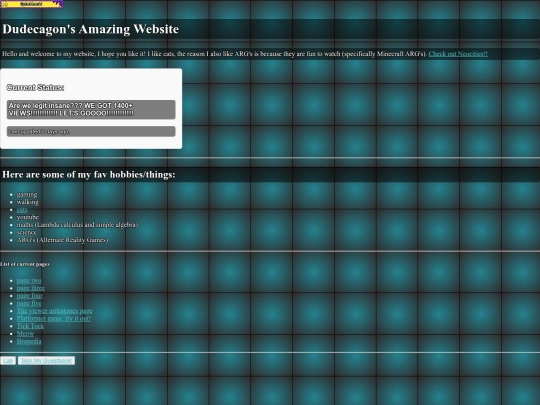This screenshot has height=405, width=540.
Task: Click the 'last updated' timestamp bar
Action: 91,132
